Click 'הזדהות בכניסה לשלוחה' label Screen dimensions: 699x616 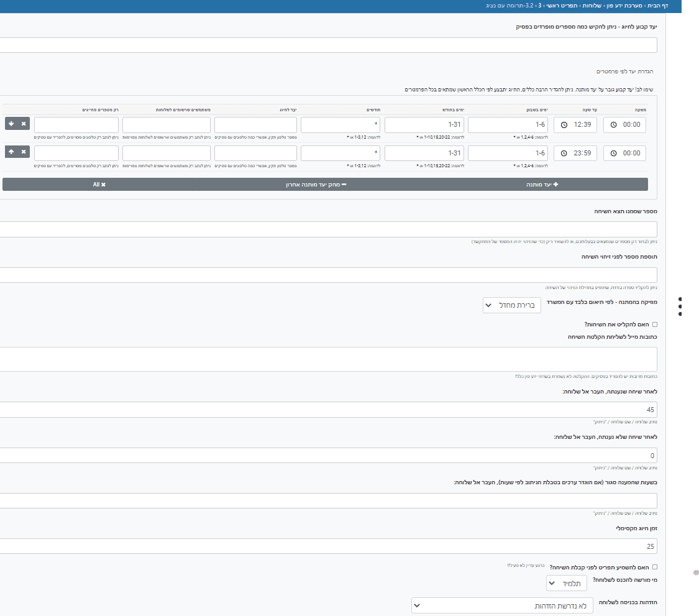(628, 602)
